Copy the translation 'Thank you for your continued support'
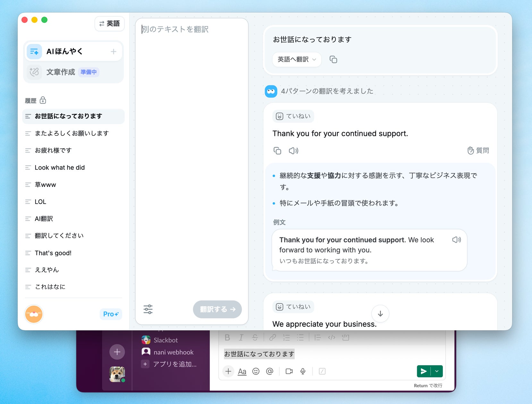532x404 pixels. (x=277, y=150)
